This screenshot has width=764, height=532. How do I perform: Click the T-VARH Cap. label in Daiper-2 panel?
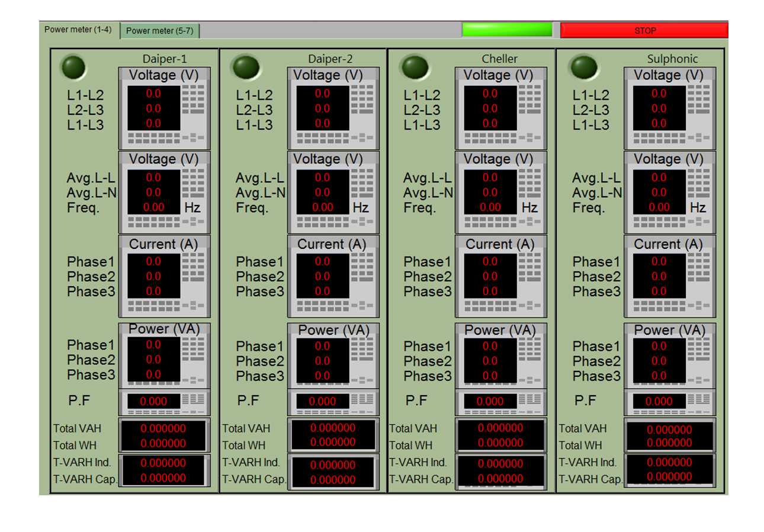254,480
